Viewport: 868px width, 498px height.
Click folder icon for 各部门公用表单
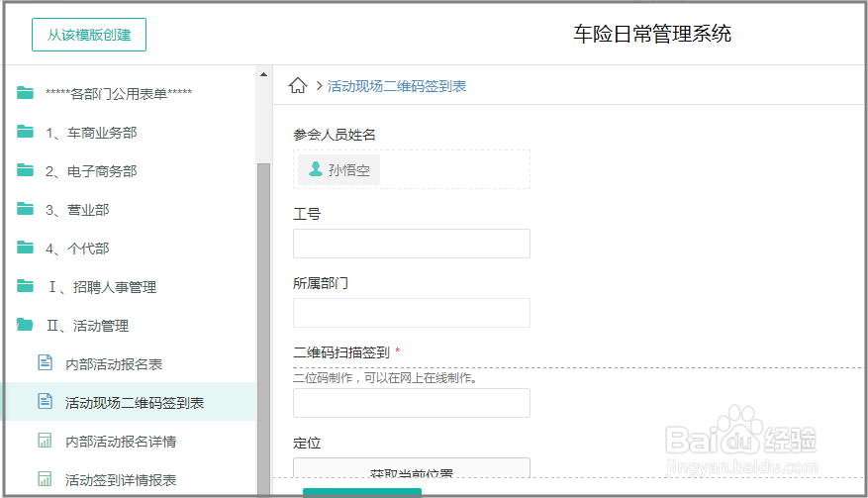[25, 93]
